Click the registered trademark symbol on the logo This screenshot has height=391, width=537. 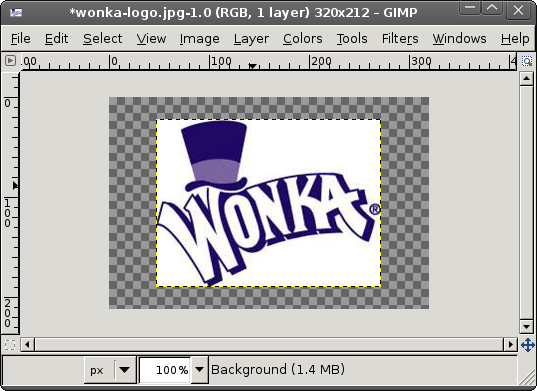pos(375,209)
